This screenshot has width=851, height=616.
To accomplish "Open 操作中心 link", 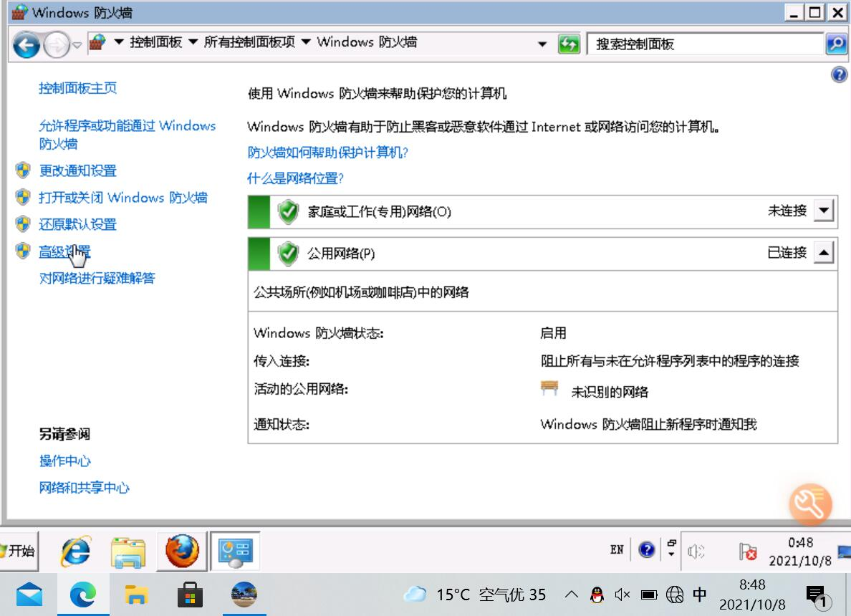I will pyautogui.click(x=64, y=461).
